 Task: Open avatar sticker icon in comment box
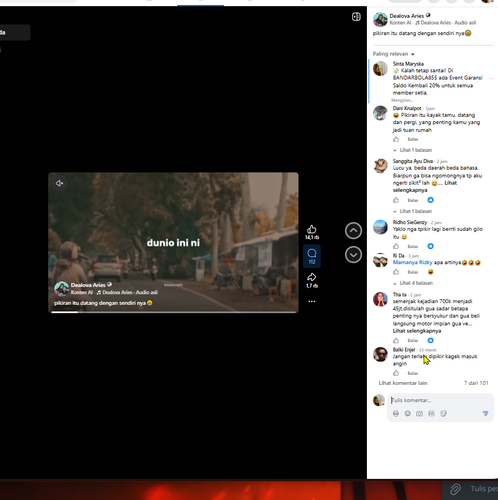point(396,414)
